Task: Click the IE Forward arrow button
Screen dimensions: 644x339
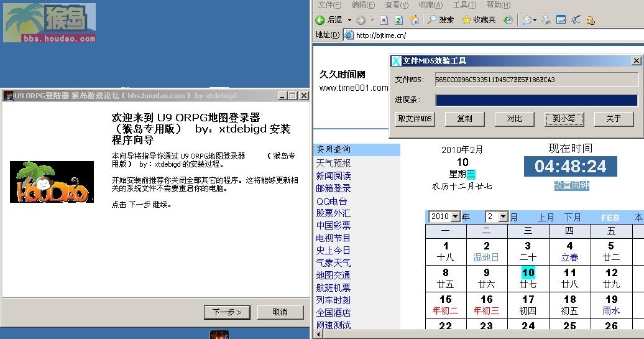Action: point(361,20)
